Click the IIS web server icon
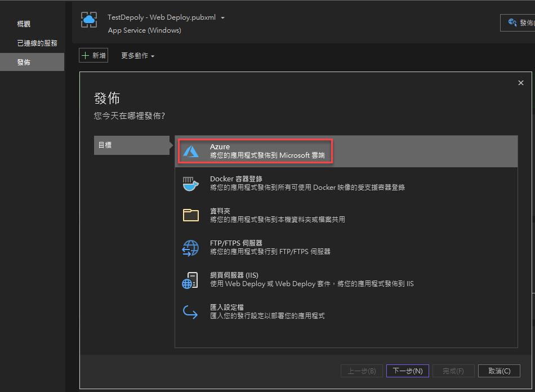The width and height of the screenshot is (535, 392). coord(191,279)
